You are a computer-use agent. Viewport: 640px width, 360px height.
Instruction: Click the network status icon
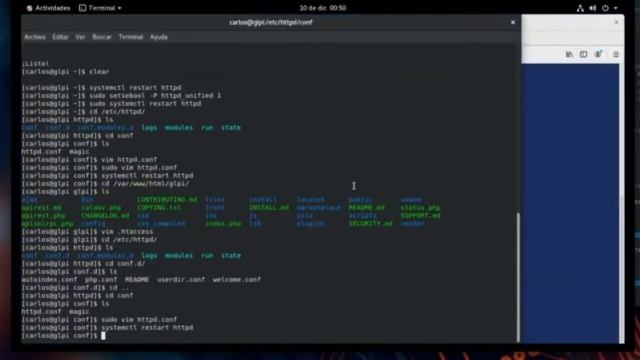coord(580,8)
